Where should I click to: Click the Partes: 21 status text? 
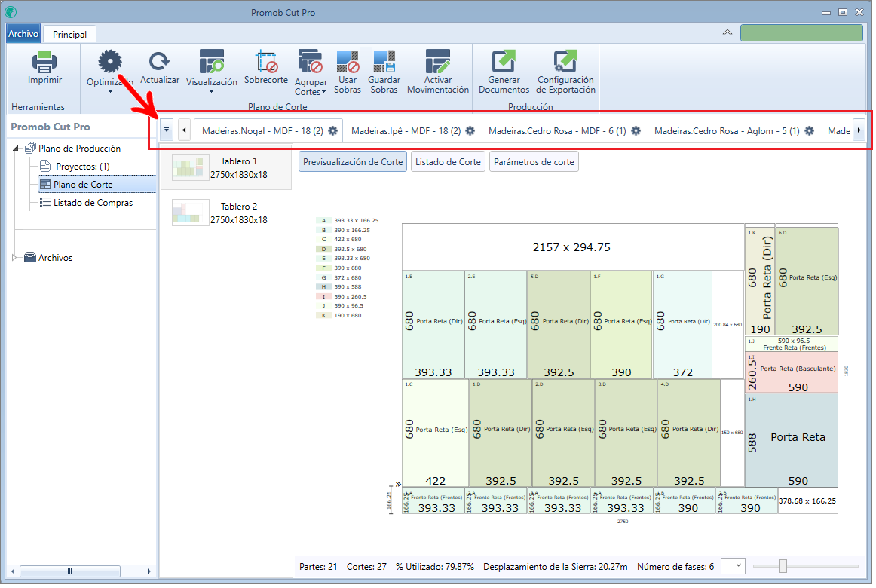point(318,566)
